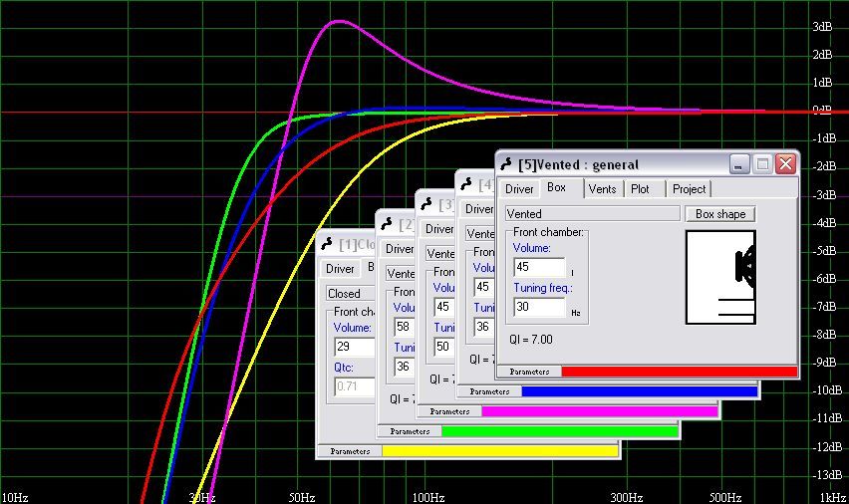
Task: Click the window [1] title bar icon
Action: (x=327, y=244)
